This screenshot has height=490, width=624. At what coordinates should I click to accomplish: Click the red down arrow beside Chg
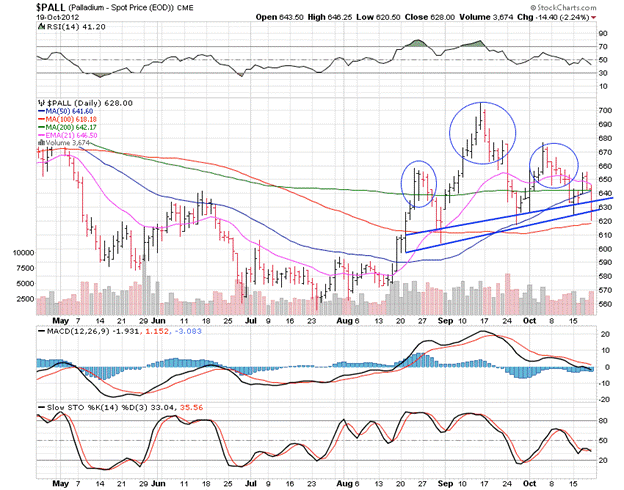tap(595, 18)
